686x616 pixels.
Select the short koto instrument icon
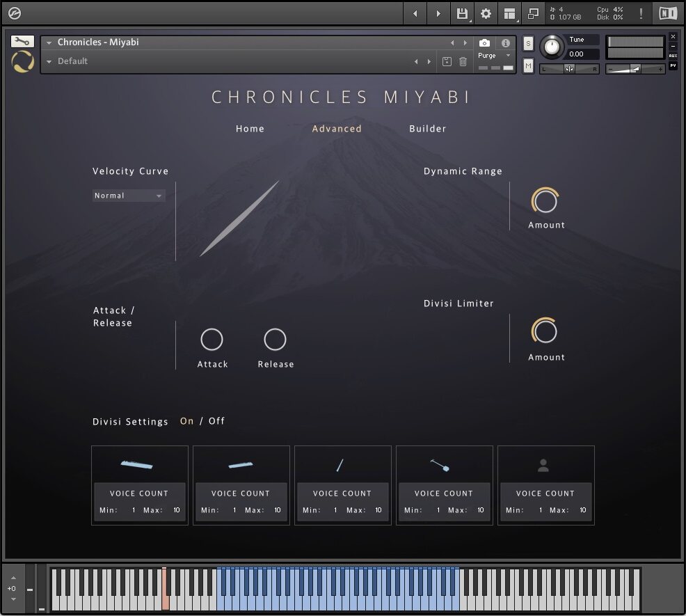pyautogui.click(x=241, y=465)
